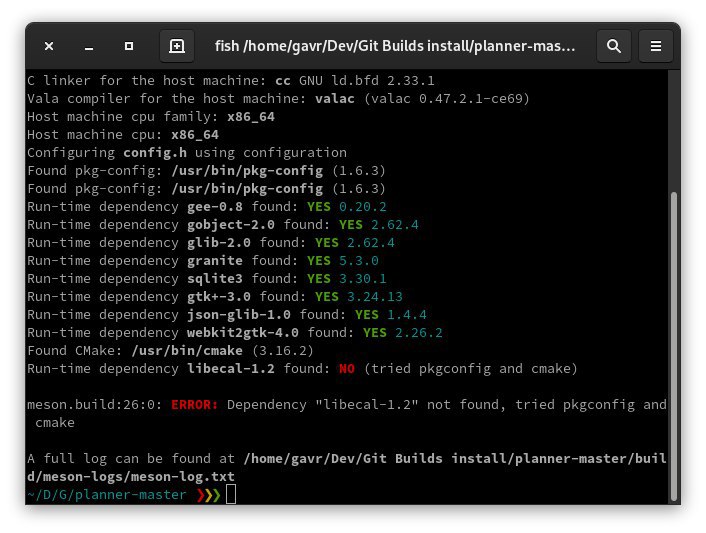Click the meson-log.txt path line
The image size is (706, 533).
pos(131,477)
